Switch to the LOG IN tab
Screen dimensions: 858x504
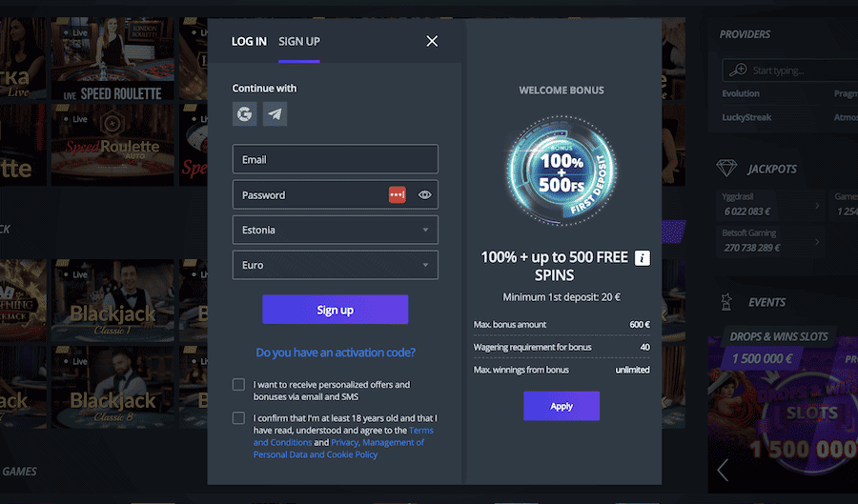click(249, 42)
